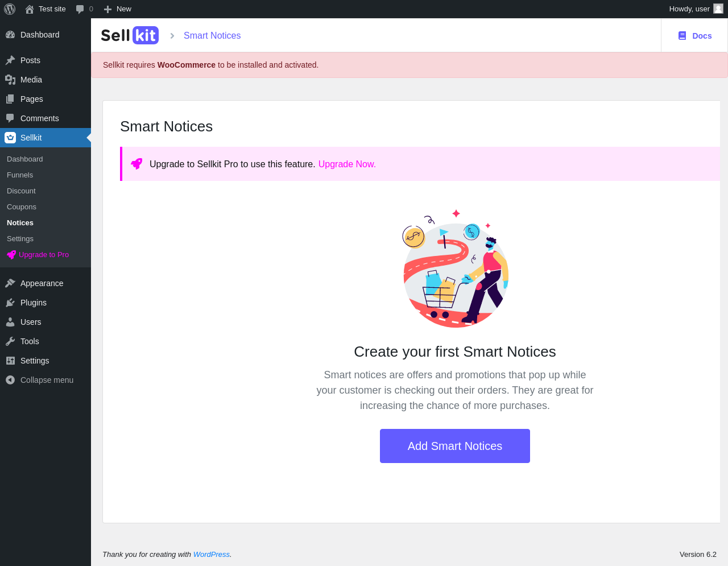
Task: Open the Funnels submenu item
Action: [20, 175]
